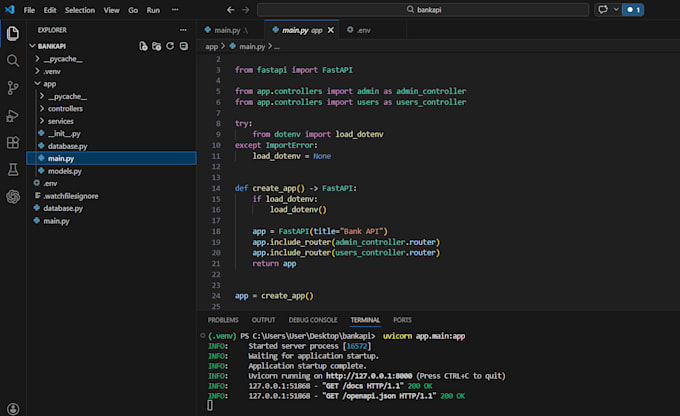Open database.py inside the app folder
Image resolution: width=680 pixels, height=416 pixels.
(111, 146)
